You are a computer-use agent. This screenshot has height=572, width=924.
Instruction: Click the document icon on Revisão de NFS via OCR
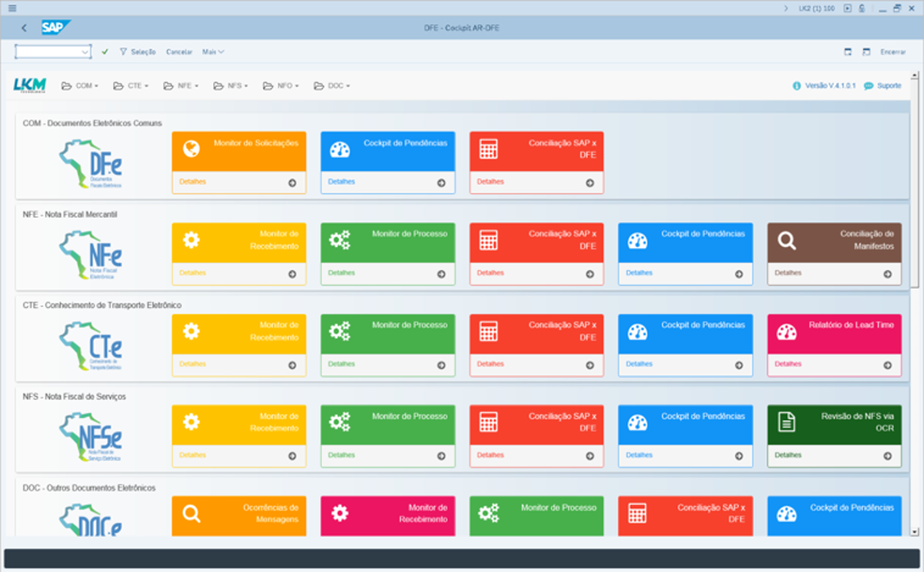pos(787,422)
